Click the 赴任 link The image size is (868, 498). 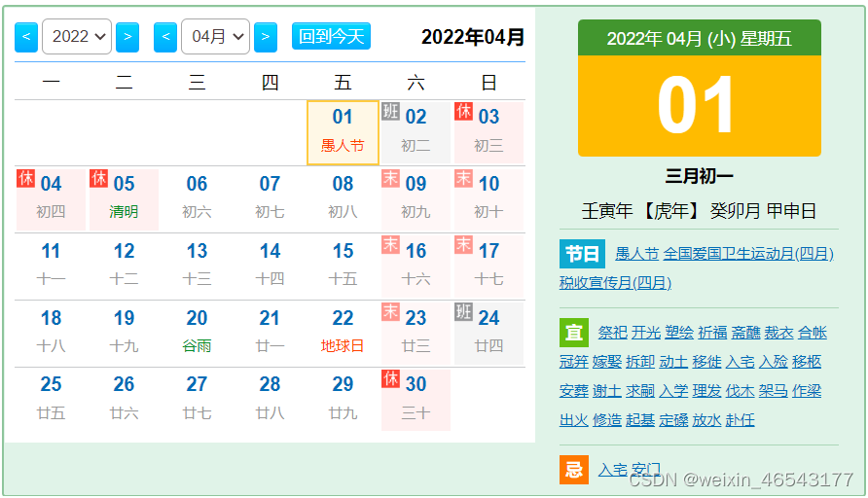tap(741, 420)
